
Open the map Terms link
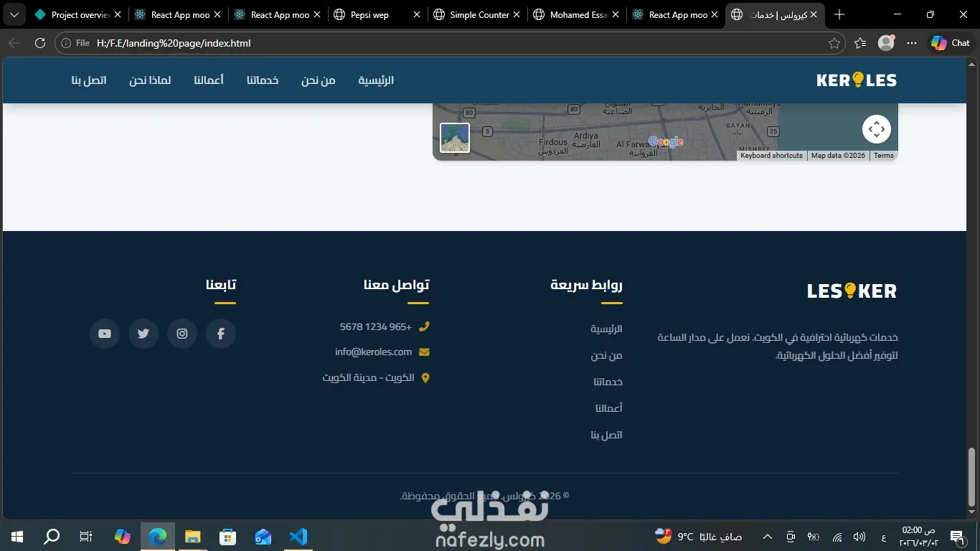tap(884, 156)
